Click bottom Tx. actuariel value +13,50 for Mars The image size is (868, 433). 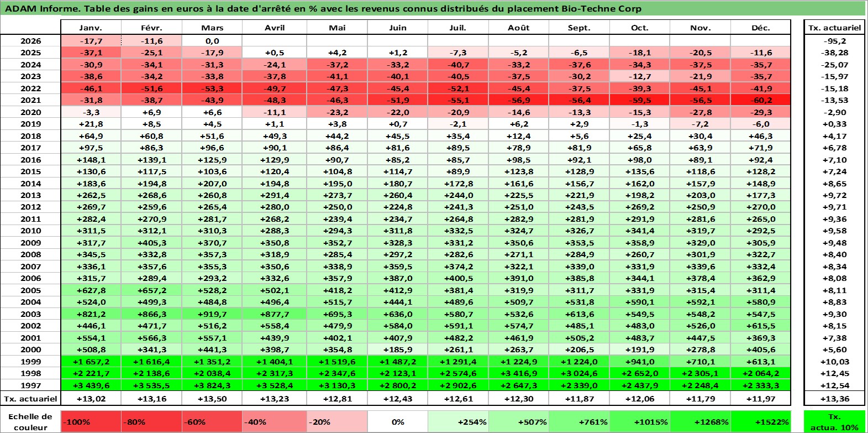click(212, 399)
